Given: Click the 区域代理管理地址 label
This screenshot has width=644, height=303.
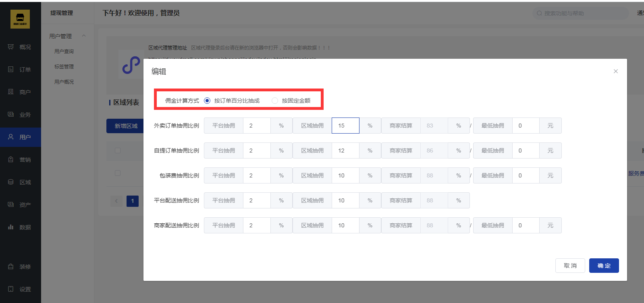Looking at the screenshot, I should (168, 48).
